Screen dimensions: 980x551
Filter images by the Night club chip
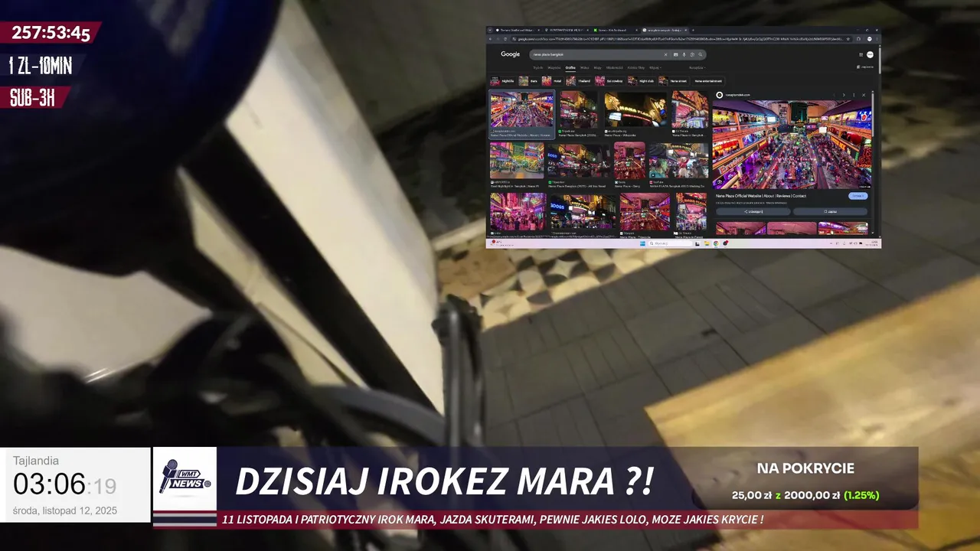[x=642, y=81]
